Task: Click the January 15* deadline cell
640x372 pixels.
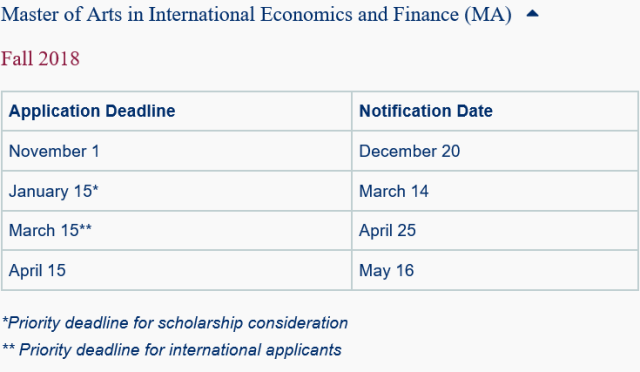Action: coord(177,191)
